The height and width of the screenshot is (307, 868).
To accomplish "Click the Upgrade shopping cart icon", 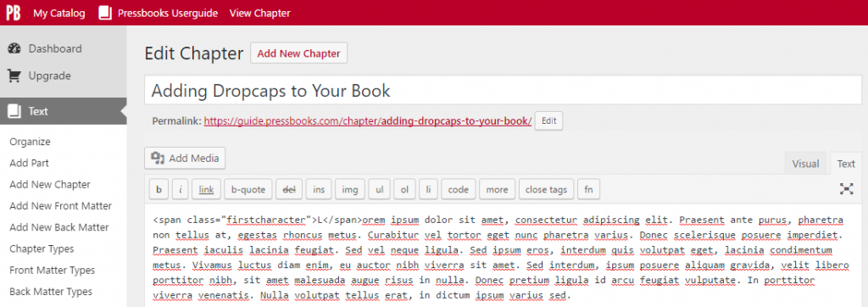I will [x=14, y=76].
